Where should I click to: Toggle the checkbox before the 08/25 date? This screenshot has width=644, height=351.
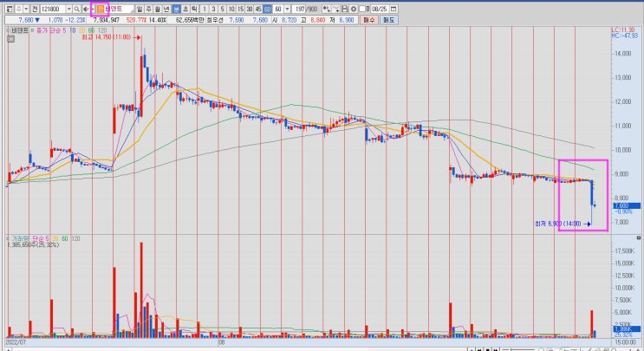tap(362, 9)
